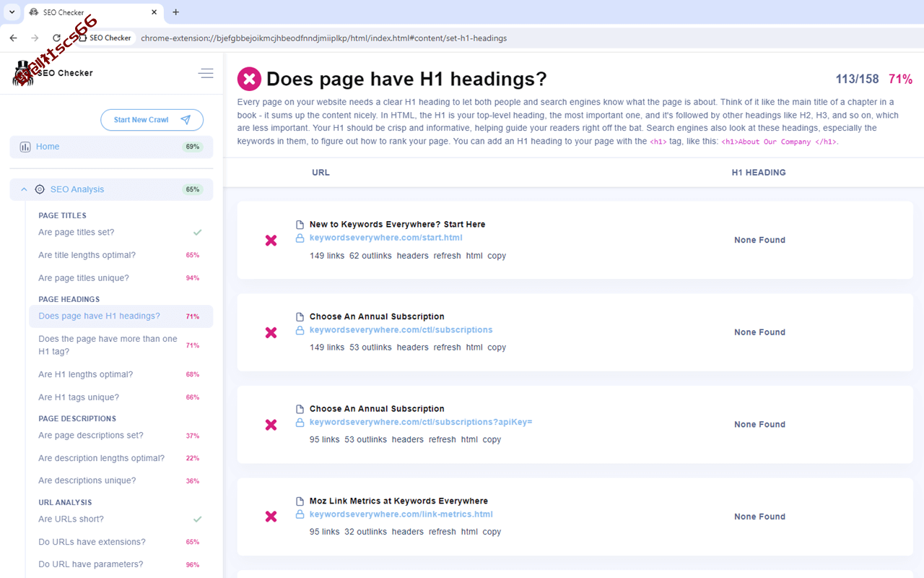Start New Crawl button
The image size is (924, 578).
coord(152,120)
